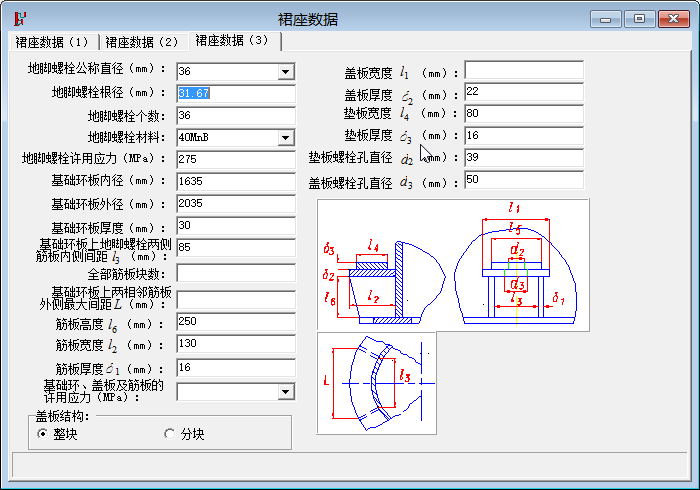The height and width of the screenshot is (490, 700).
Task: Click 筋板厚度 δ1 field showing 16
Action: (236, 368)
